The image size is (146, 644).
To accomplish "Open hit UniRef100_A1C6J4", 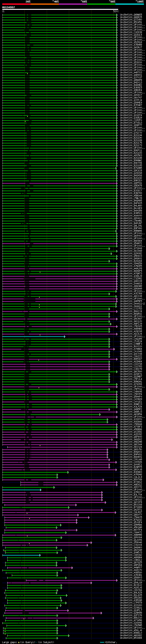I will point(131,334).
